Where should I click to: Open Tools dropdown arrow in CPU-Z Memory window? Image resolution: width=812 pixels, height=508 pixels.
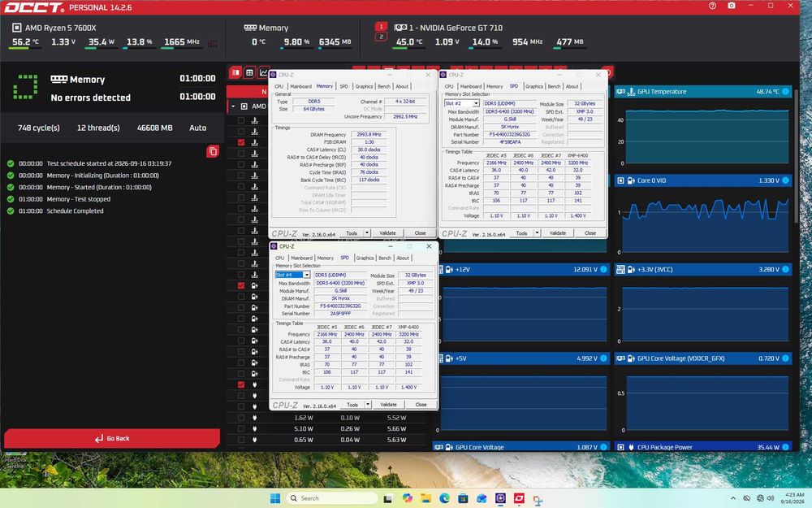[x=367, y=233]
